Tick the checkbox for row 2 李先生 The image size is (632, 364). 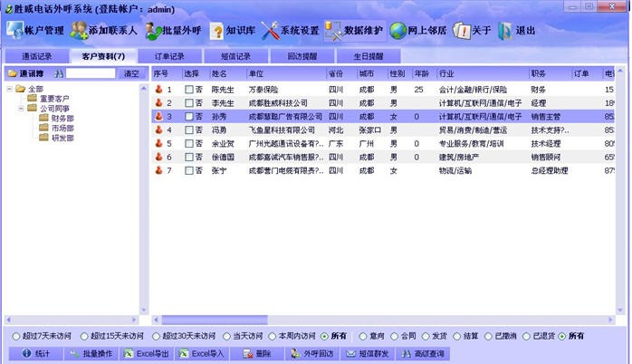(x=188, y=103)
